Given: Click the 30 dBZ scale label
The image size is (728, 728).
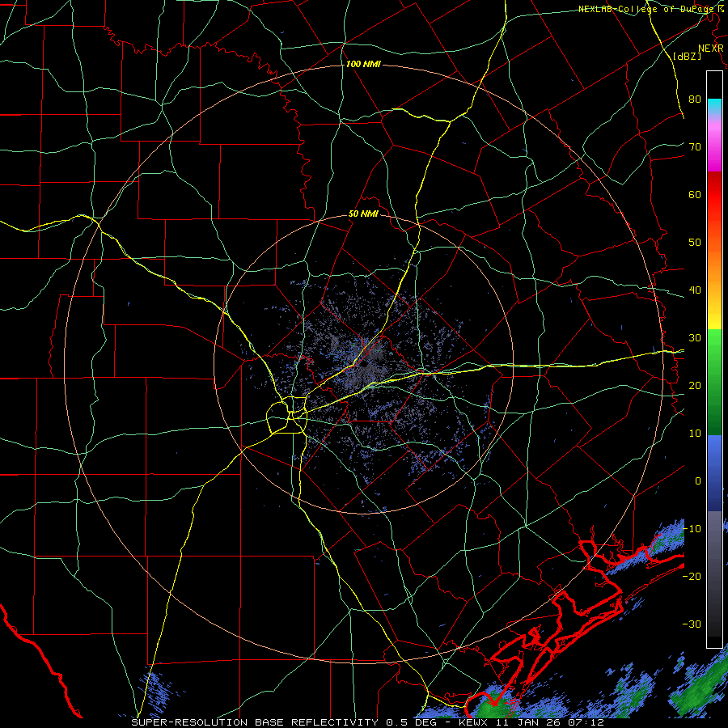Looking at the screenshot, I should pos(695,337).
